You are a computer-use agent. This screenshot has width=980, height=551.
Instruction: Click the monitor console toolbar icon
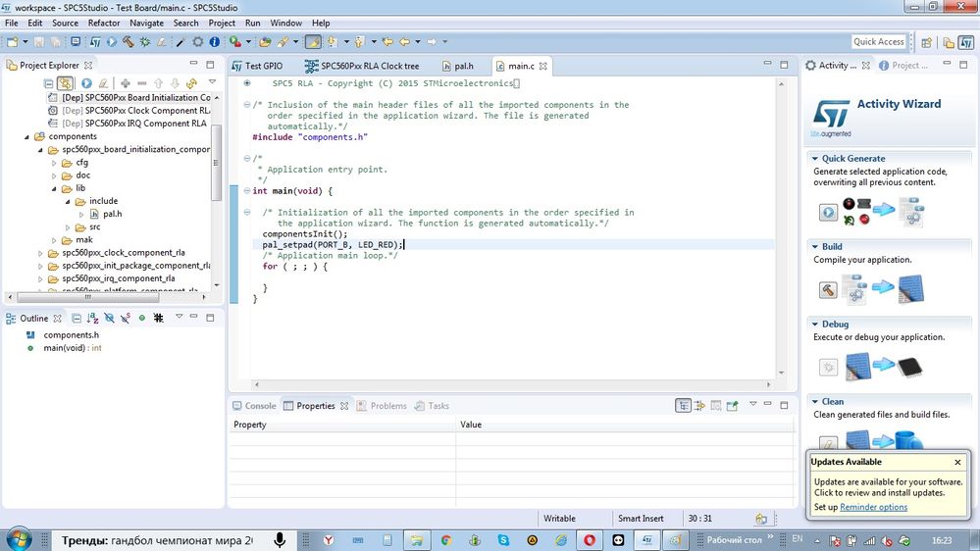[x=76, y=42]
